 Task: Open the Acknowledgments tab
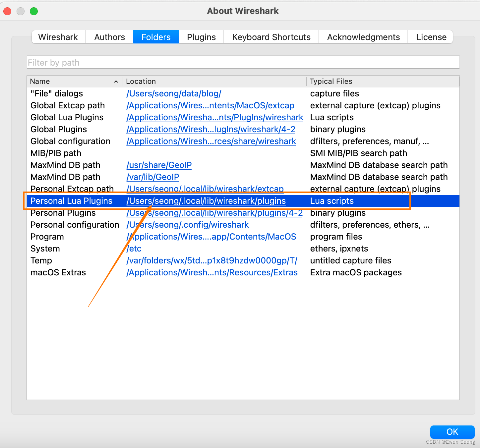[363, 37]
